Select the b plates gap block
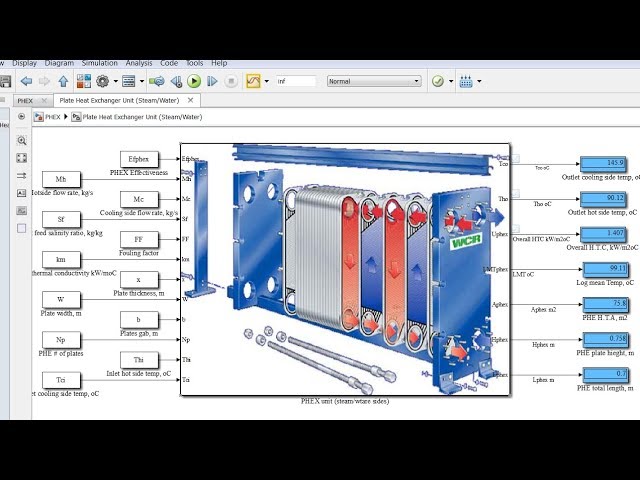 139,320
